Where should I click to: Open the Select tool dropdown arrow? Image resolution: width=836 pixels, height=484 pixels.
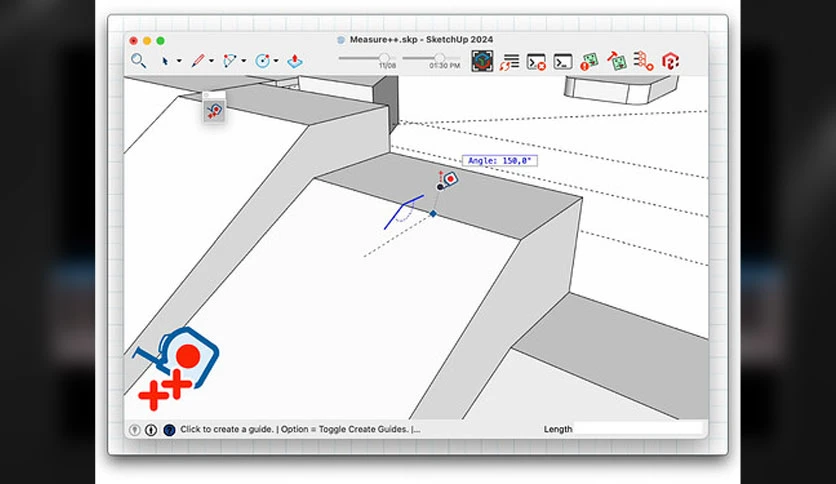point(179,61)
